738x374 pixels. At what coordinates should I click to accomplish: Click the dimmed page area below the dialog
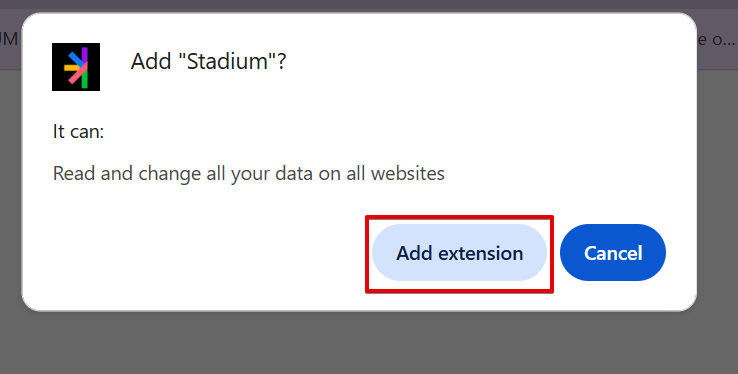[x=369, y=343]
